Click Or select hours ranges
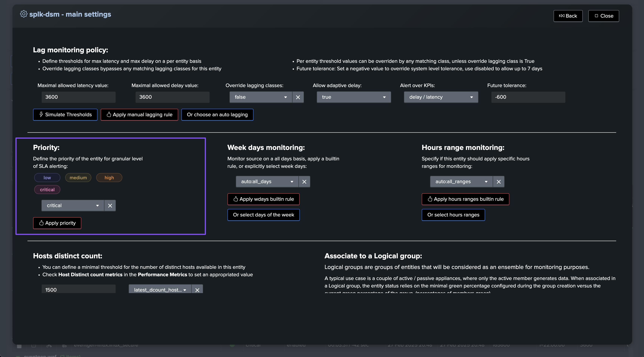The height and width of the screenshot is (357, 644). (x=453, y=215)
